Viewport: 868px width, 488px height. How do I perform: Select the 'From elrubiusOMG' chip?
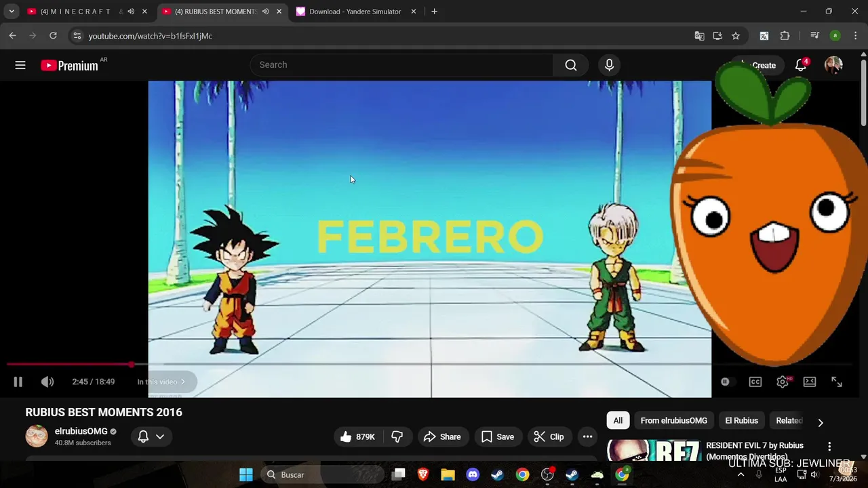click(x=673, y=420)
